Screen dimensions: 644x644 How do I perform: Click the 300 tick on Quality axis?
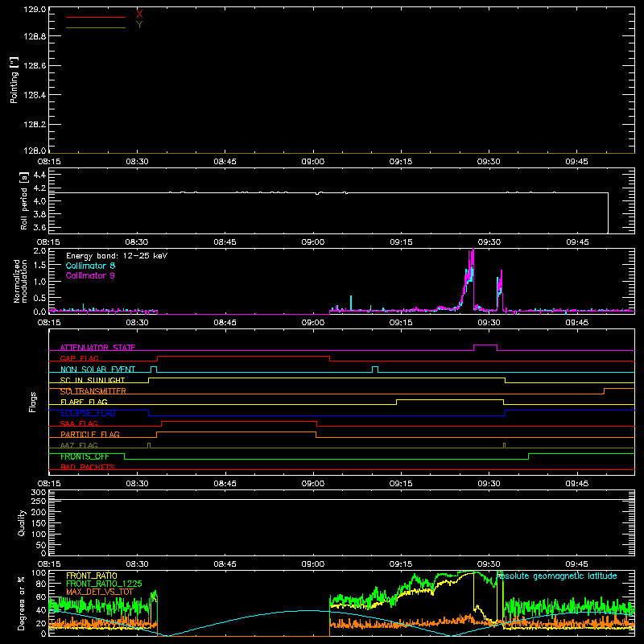[39, 493]
